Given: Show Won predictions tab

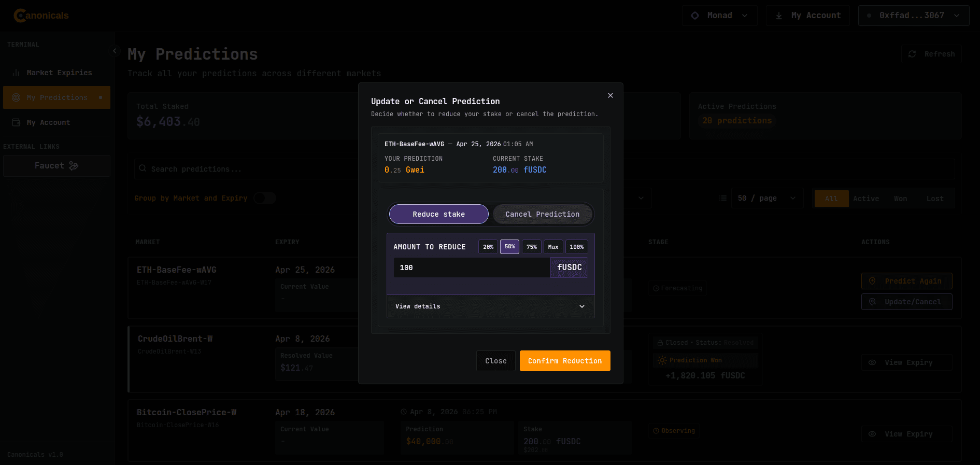Looking at the screenshot, I should (901, 199).
